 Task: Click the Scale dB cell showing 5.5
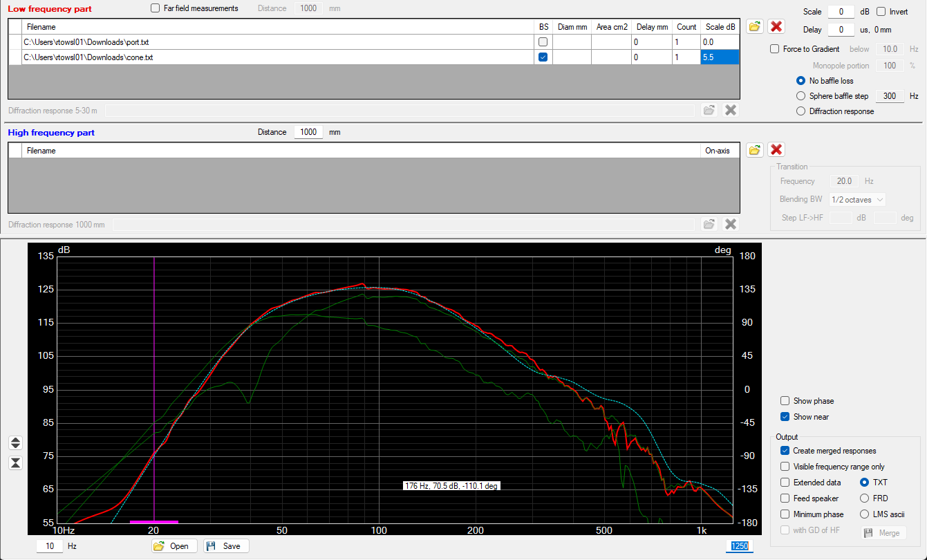point(720,57)
